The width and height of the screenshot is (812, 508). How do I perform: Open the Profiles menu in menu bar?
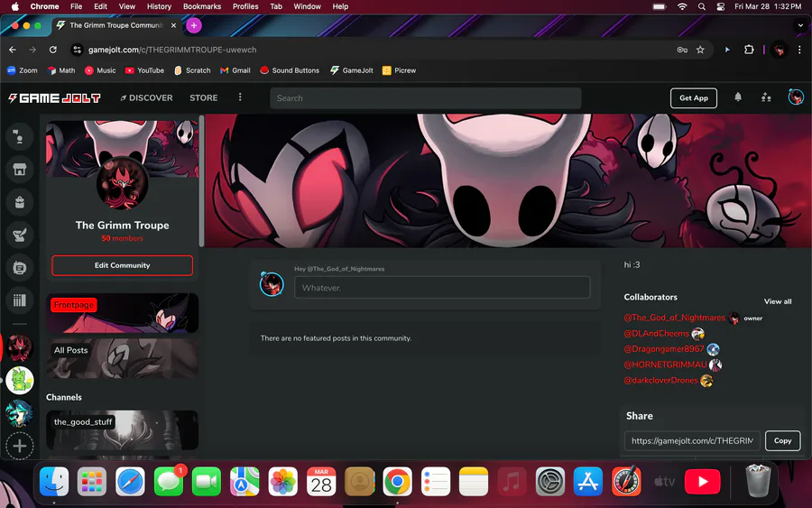[x=245, y=6]
